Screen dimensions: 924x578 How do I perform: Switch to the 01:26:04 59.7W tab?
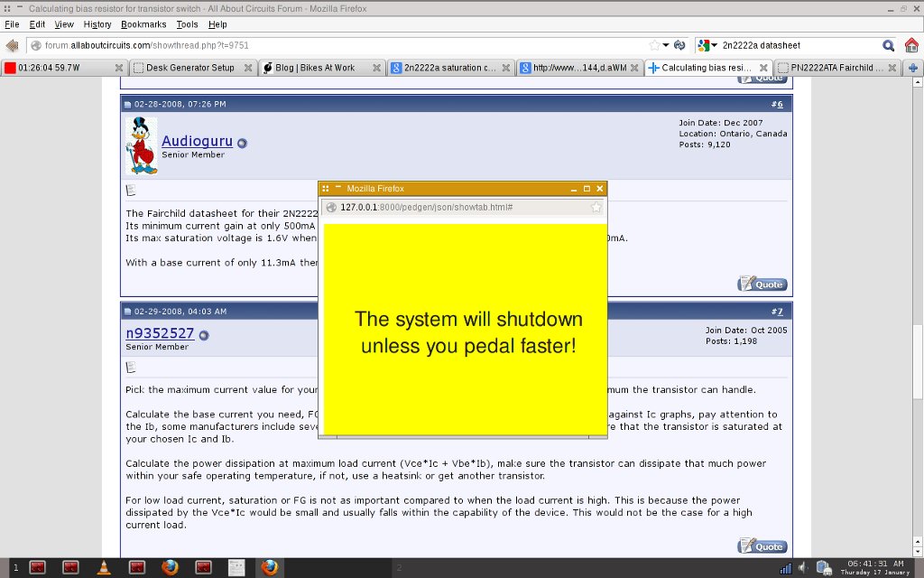click(x=64, y=68)
